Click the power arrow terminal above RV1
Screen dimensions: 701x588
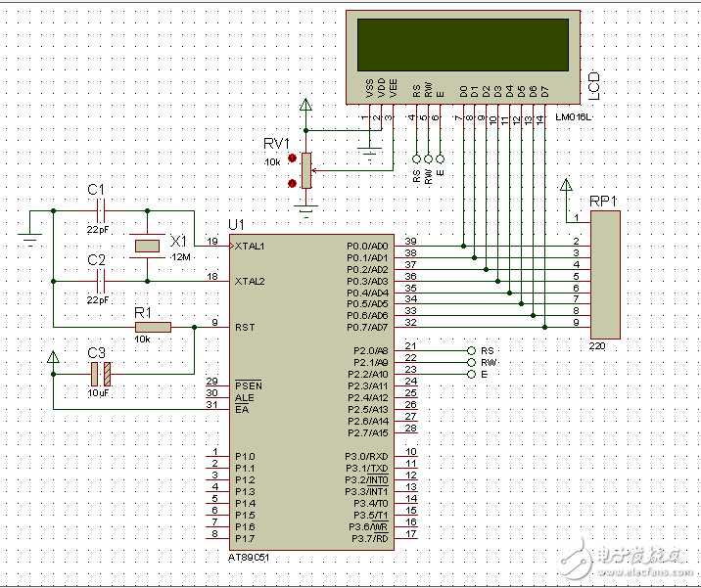click(x=305, y=105)
